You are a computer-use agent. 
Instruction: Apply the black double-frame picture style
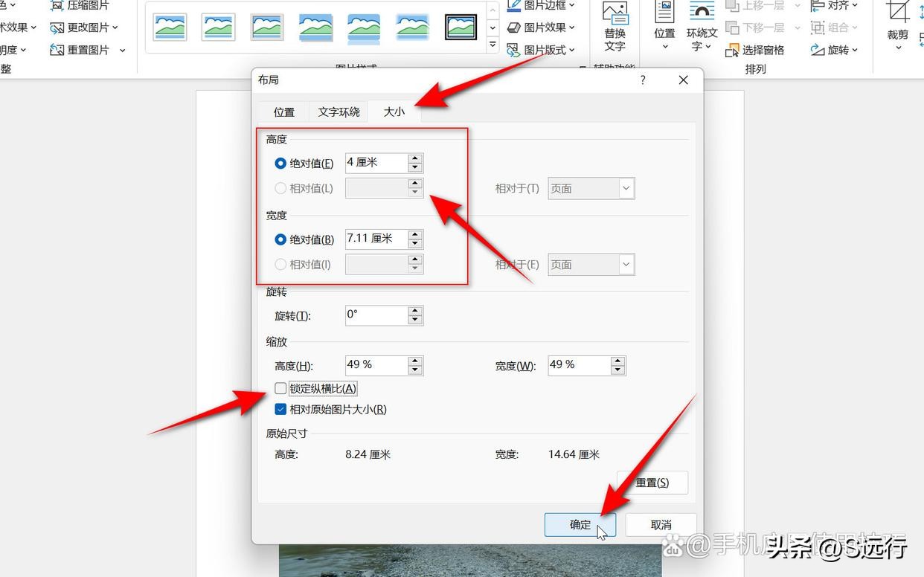click(461, 27)
